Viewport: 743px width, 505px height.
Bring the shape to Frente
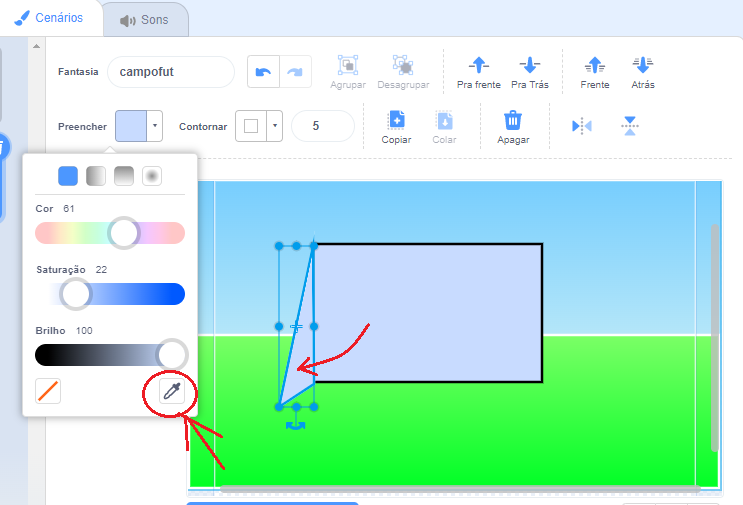(594, 66)
